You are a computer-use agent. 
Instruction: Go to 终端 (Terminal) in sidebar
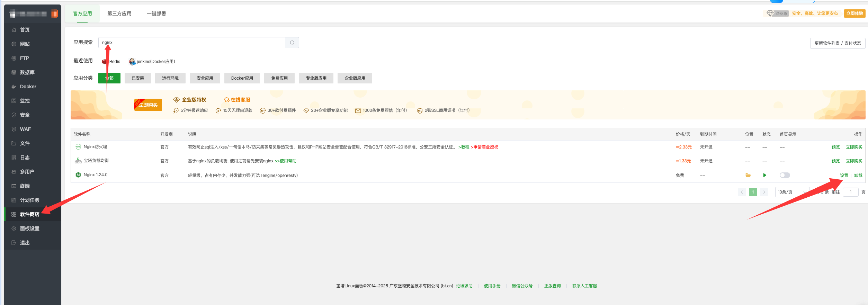coord(25,186)
